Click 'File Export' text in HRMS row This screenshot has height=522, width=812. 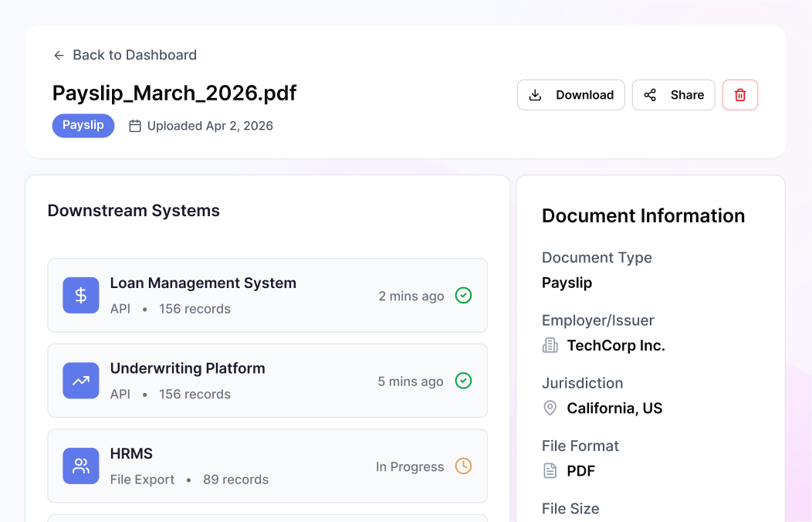coord(143,480)
